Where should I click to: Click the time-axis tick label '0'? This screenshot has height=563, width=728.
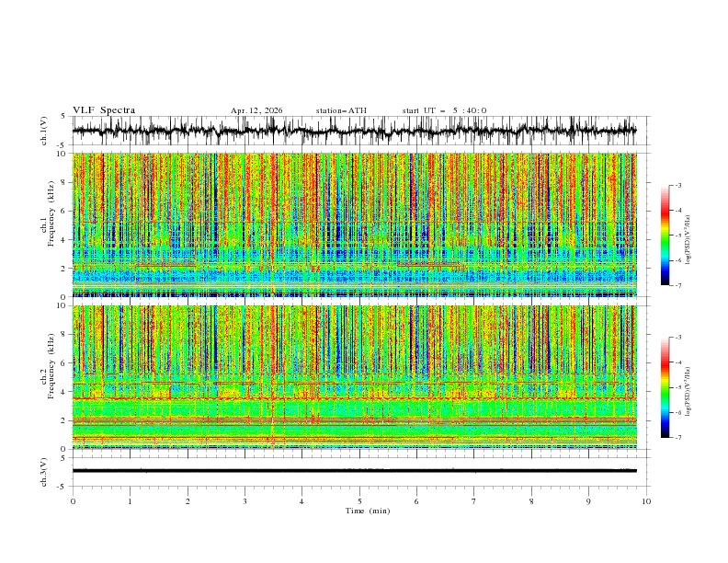pyautogui.click(x=73, y=501)
